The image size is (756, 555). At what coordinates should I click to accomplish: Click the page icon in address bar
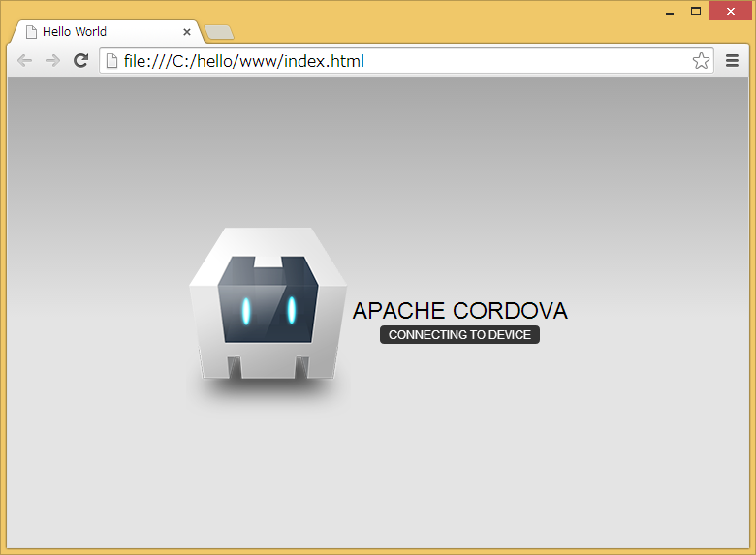pyautogui.click(x=111, y=61)
